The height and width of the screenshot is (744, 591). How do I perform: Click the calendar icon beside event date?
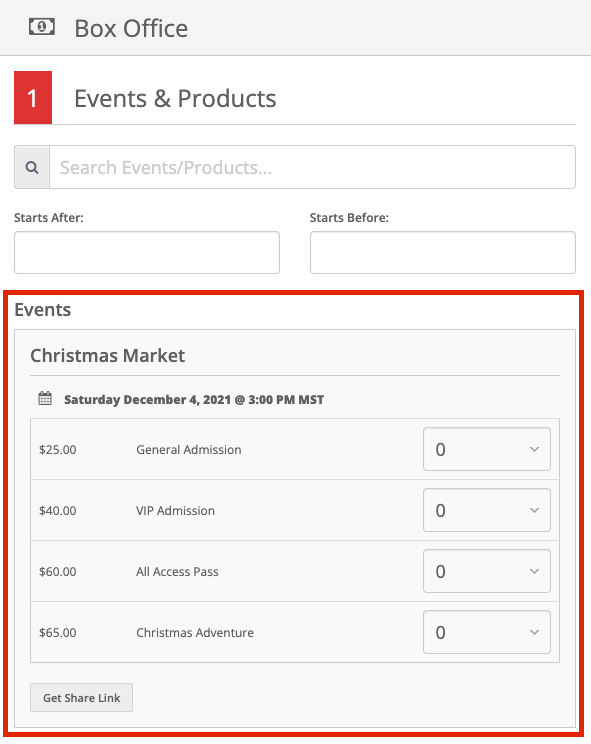tap(45, 399)
